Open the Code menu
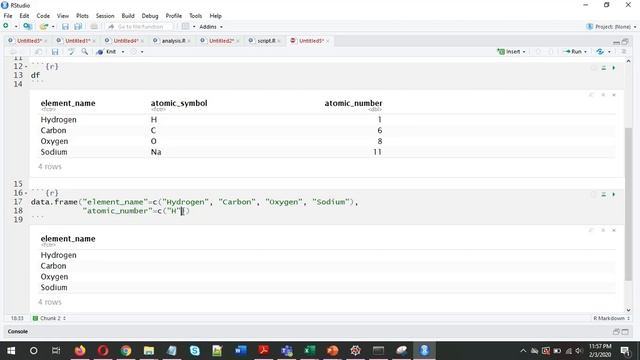The width and height of the screenshot is (640, 360). pyautogui.click(x=43, y=16)
